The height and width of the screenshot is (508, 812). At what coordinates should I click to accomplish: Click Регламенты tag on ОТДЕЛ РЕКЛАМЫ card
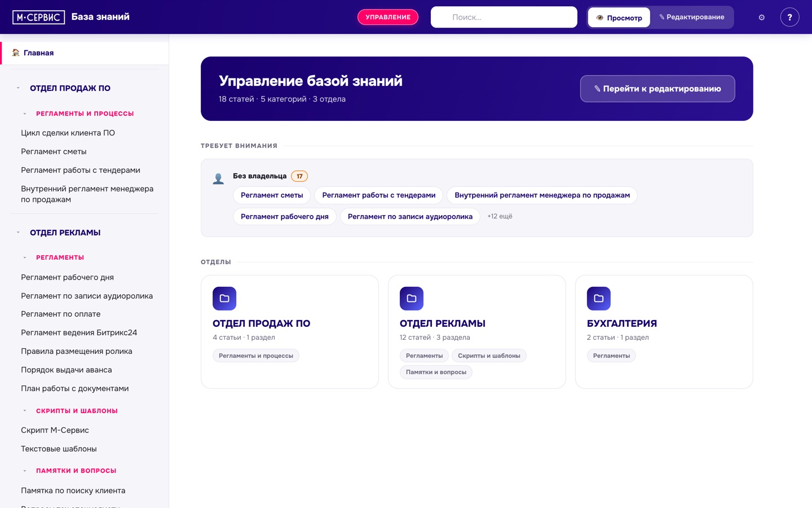coord(424,356)
